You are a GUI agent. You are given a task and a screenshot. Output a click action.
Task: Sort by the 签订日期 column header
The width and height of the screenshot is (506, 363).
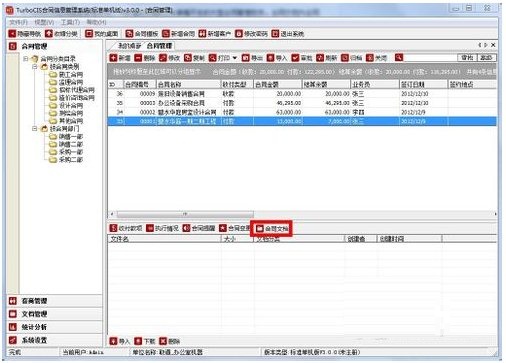pos(423,84)
